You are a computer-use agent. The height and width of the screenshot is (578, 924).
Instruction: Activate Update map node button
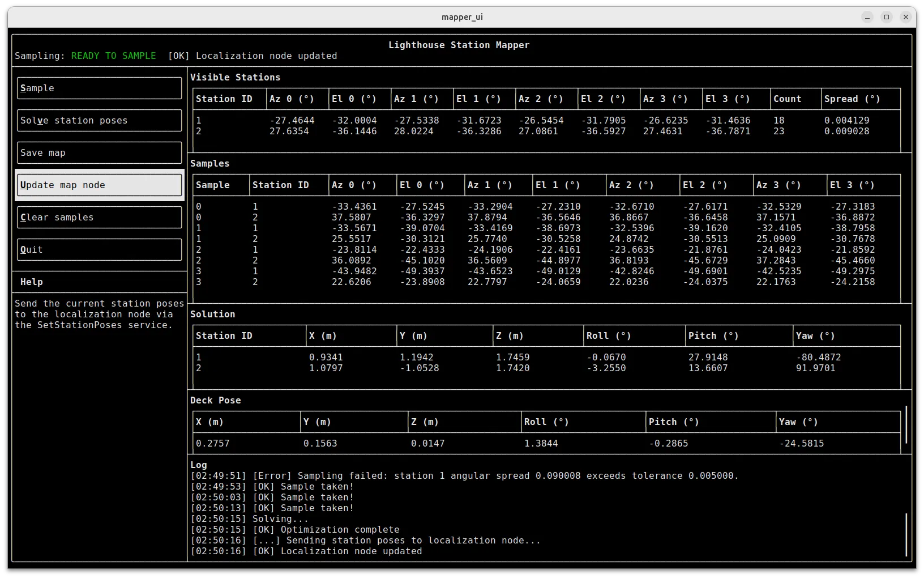click(99, 185)
